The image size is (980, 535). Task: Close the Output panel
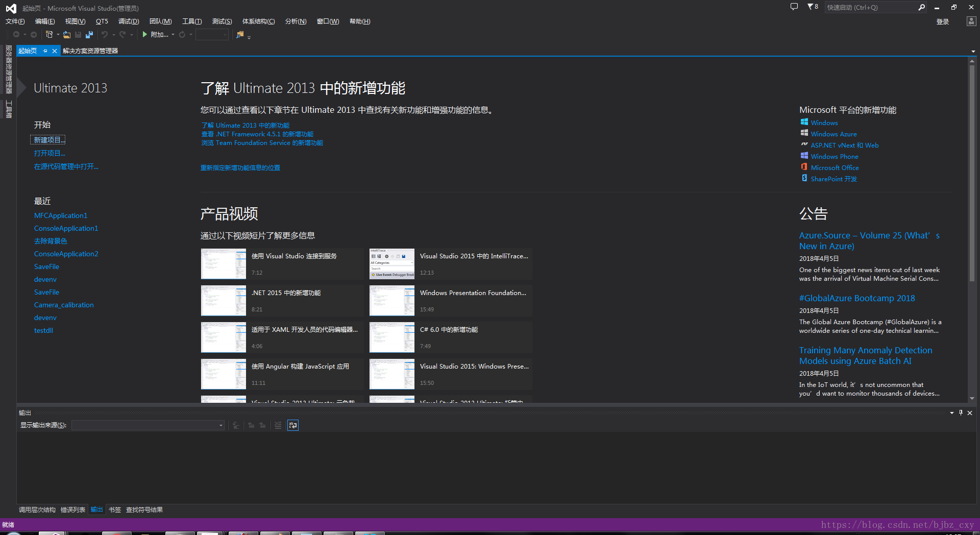pos(970,413)
